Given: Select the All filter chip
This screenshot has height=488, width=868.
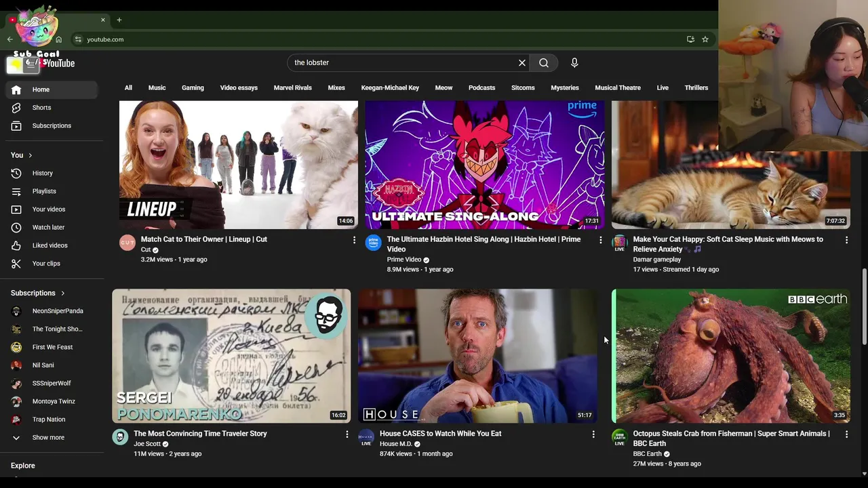Looking at the screenshot, I should 128,88.
